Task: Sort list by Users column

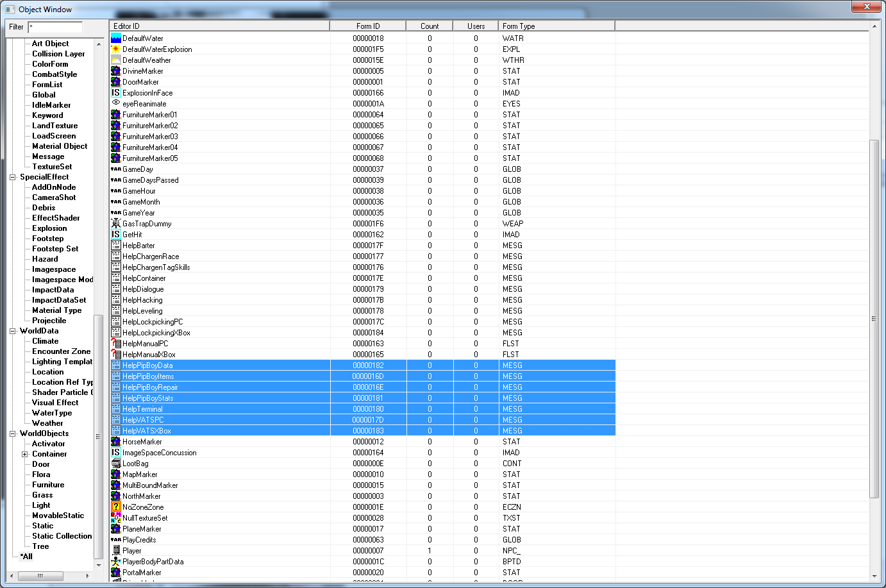Action: [x=476, y=26]
